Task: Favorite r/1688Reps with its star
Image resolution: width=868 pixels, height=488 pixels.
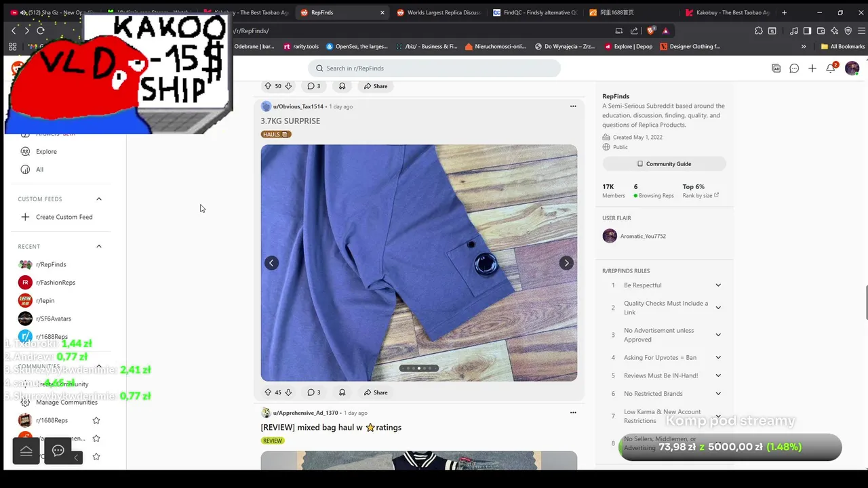Action: 96,420
